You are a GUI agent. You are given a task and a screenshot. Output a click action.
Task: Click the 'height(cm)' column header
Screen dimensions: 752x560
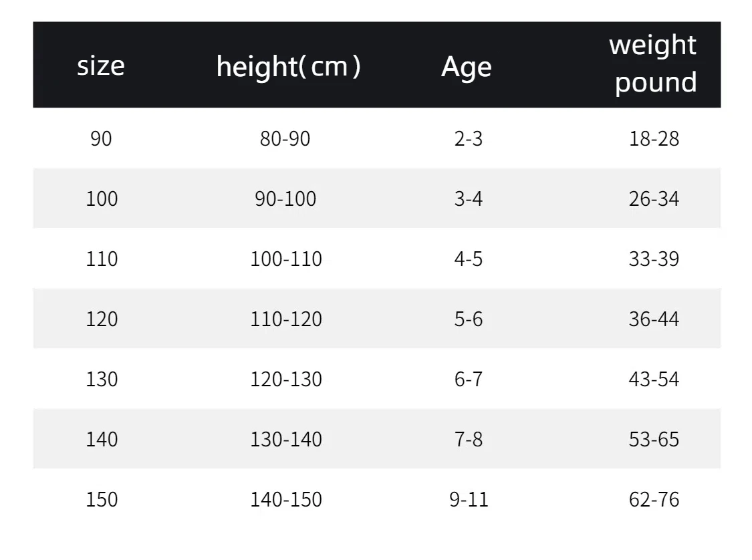coord(288,66)
